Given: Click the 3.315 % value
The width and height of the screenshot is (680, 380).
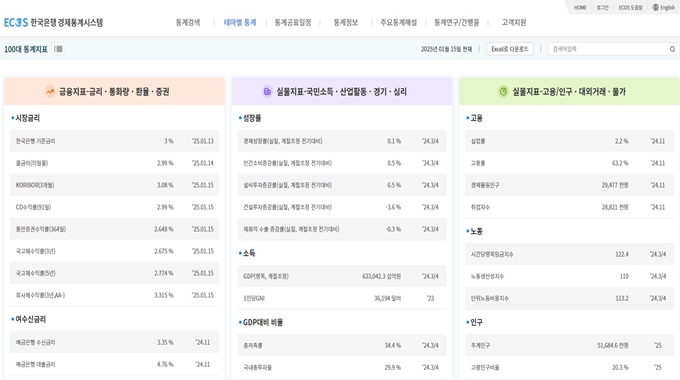Looking at the screenshot, I should [x=164, y=295].
